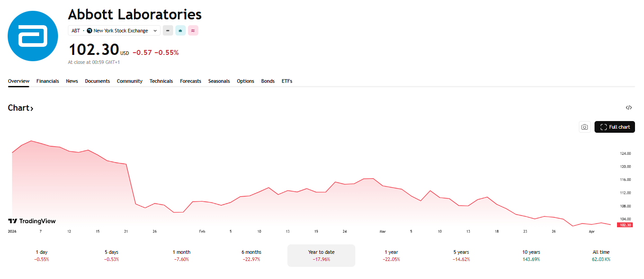Select the Year to date range

tap(321, 256)
